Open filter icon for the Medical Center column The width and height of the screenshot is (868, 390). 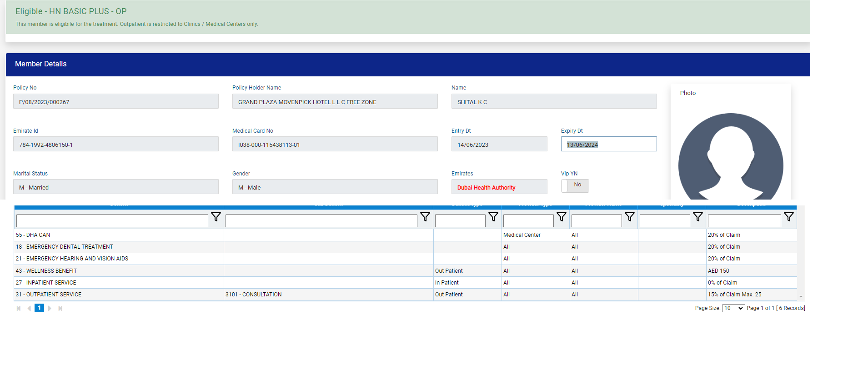point(562,217)
